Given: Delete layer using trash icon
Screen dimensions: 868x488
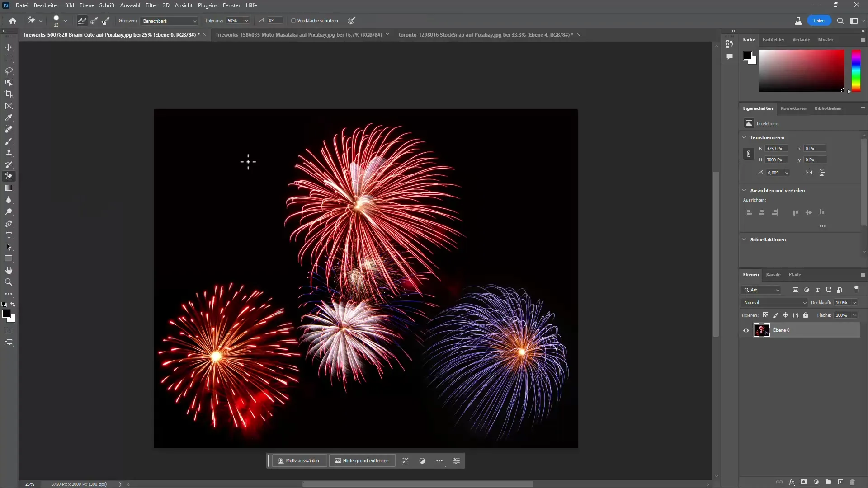Looking at the screenshot, I should pos(852,482).
